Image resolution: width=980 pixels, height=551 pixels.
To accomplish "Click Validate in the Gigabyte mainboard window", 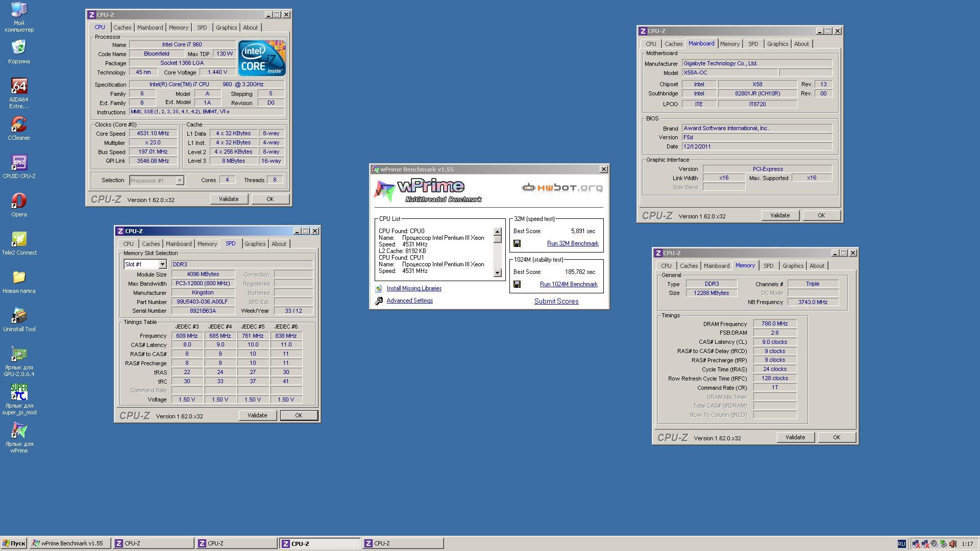I will (x=780, y=215).
